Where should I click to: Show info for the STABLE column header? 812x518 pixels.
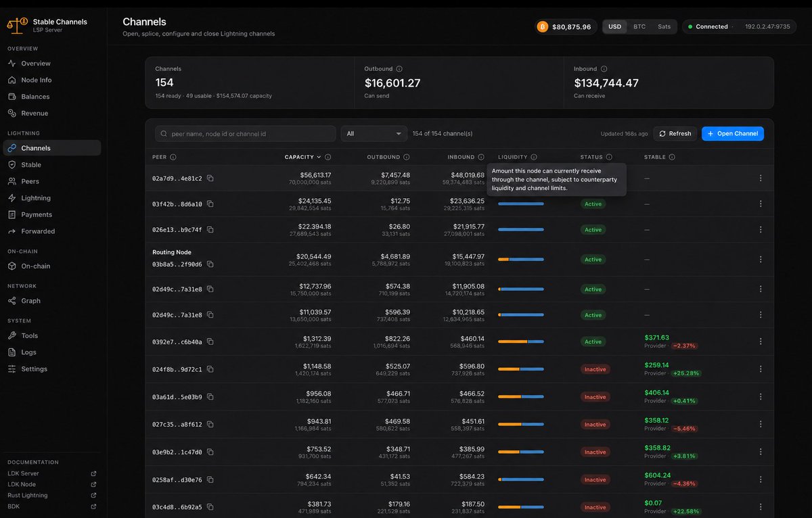coord(672,158)
